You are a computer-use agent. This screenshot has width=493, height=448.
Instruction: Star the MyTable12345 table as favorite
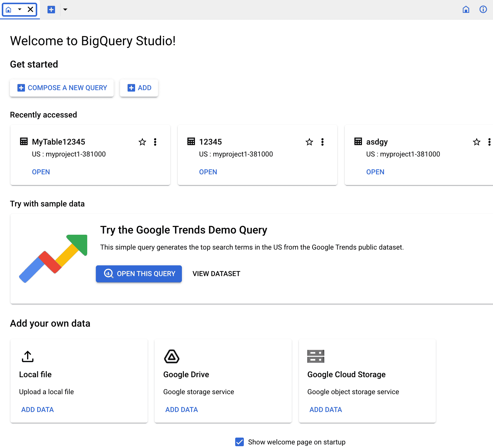[142, 142]
